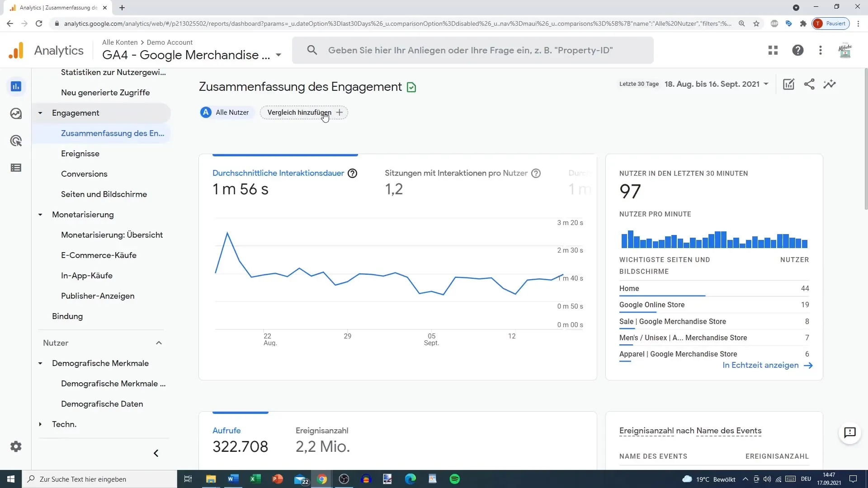Toggle the Alle Nutzer segment filter
The width and height of the screenshot is (868, 488).
point(226,112)
